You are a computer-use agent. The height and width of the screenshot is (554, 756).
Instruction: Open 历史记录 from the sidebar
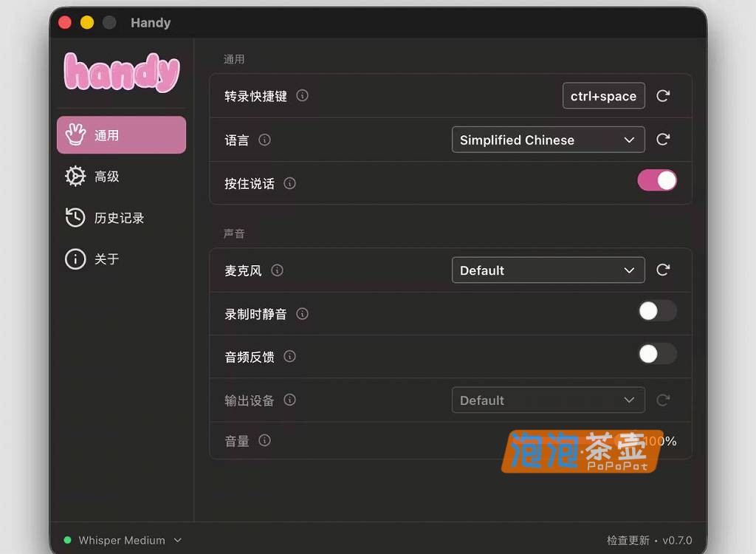coord(120,217)
